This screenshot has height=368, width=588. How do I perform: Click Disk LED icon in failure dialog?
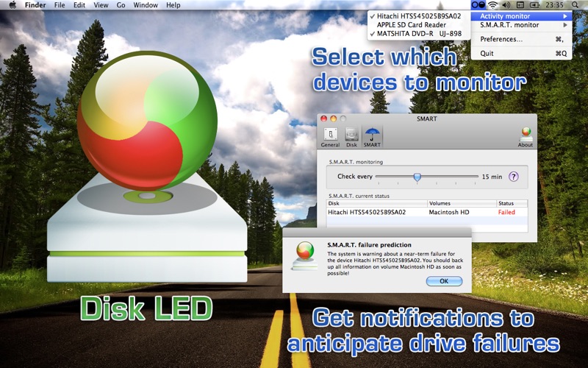click(305, 255)
